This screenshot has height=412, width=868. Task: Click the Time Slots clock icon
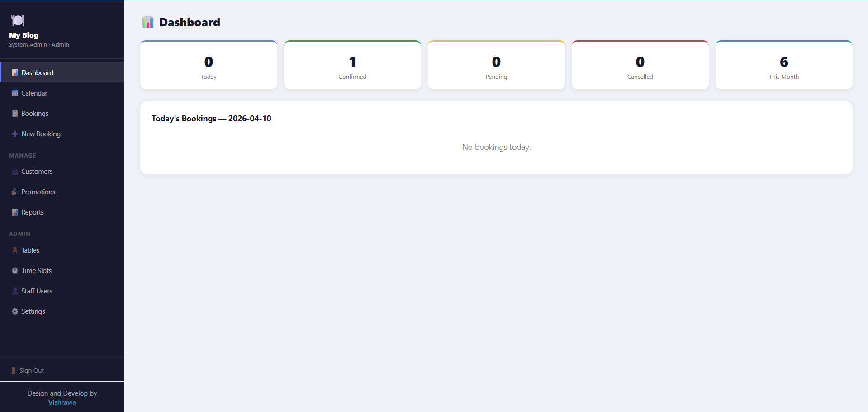point(15,271)
